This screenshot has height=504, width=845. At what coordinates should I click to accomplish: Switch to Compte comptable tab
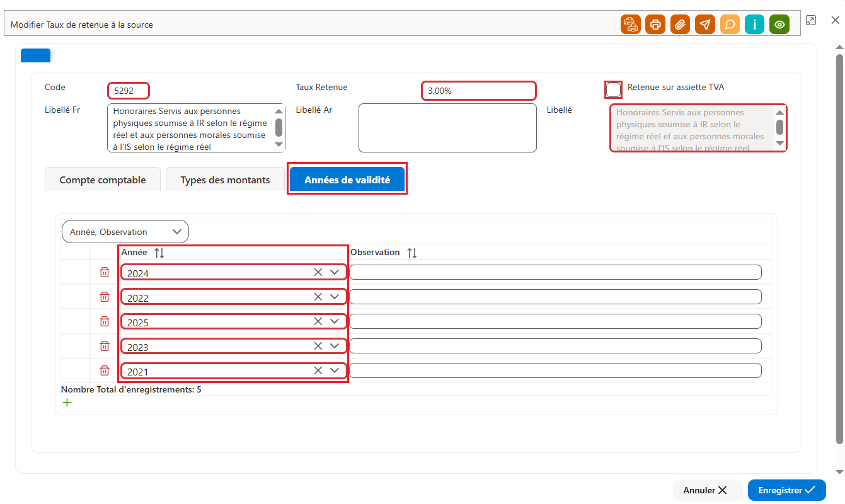click(x=103, y=180)
